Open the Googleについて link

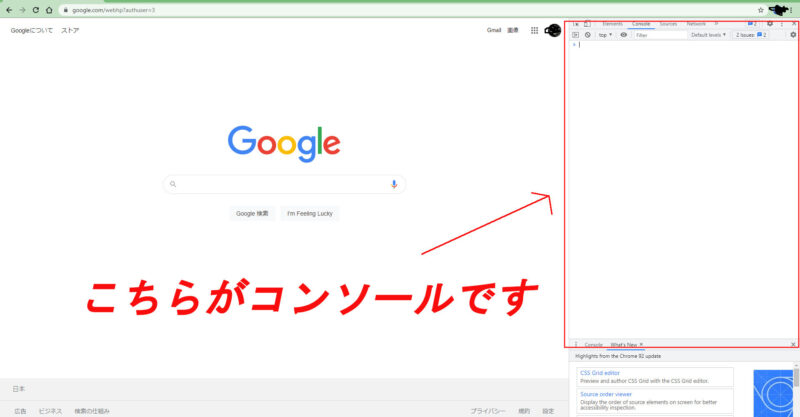point(32,31)
